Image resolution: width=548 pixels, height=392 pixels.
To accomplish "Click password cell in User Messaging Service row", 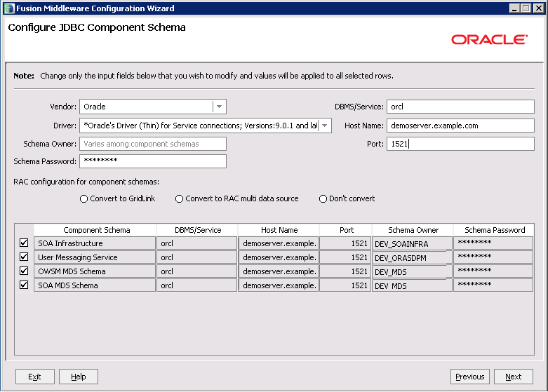I will click(493, 257).
